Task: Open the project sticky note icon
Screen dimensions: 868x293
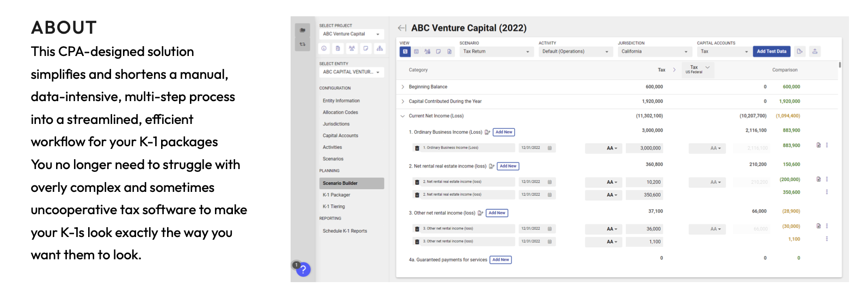Action: (366, 48)
